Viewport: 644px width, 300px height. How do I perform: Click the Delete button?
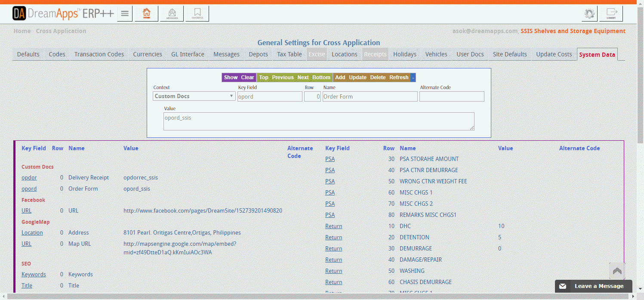pyautogui.click(x=378, y=77)
